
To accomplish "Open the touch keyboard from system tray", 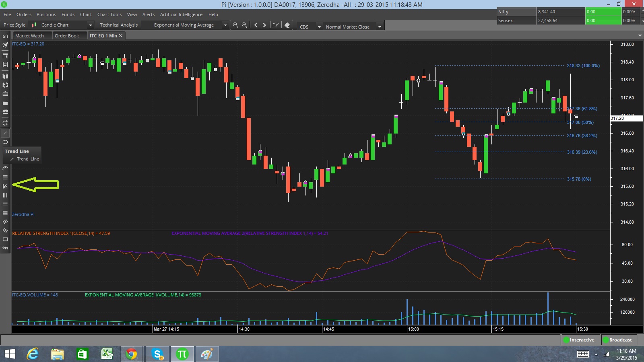I will click(583, 354).
